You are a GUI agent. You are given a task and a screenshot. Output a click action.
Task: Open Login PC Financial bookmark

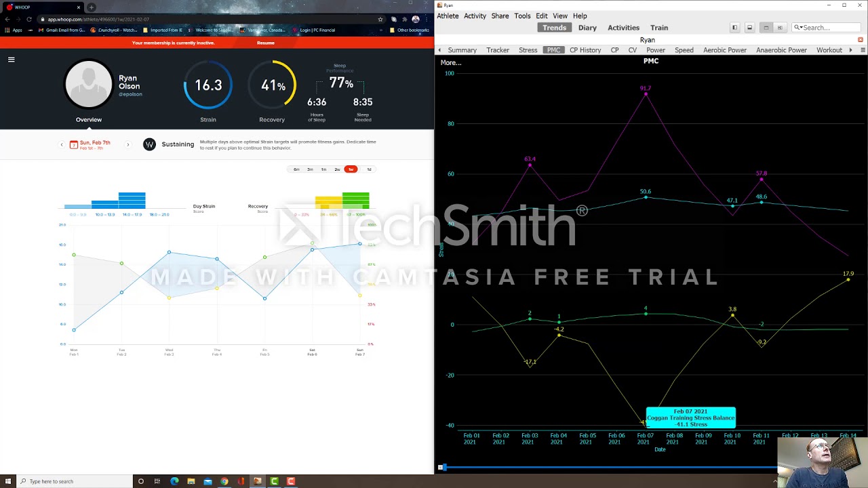tap(315, 30)
